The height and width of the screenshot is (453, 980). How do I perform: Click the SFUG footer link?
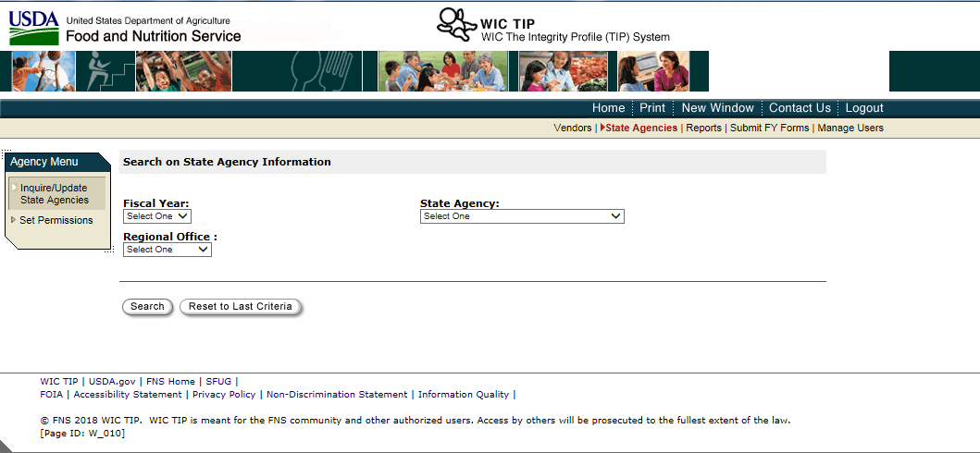tap(218, 381)
